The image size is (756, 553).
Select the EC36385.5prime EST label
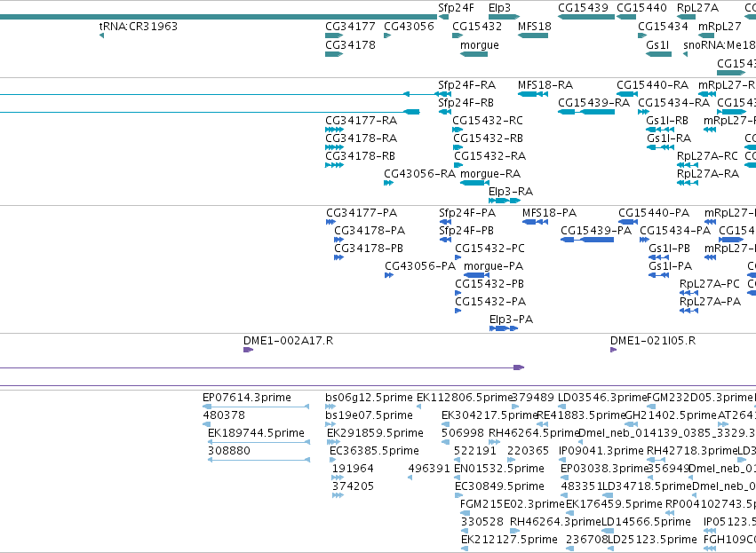tap(374, 451)
